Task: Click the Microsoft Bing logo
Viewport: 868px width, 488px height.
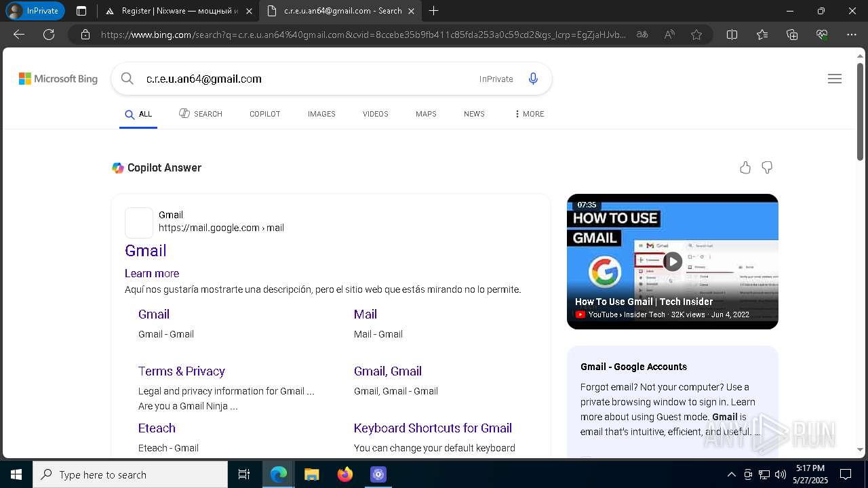Action: point(58,79)
